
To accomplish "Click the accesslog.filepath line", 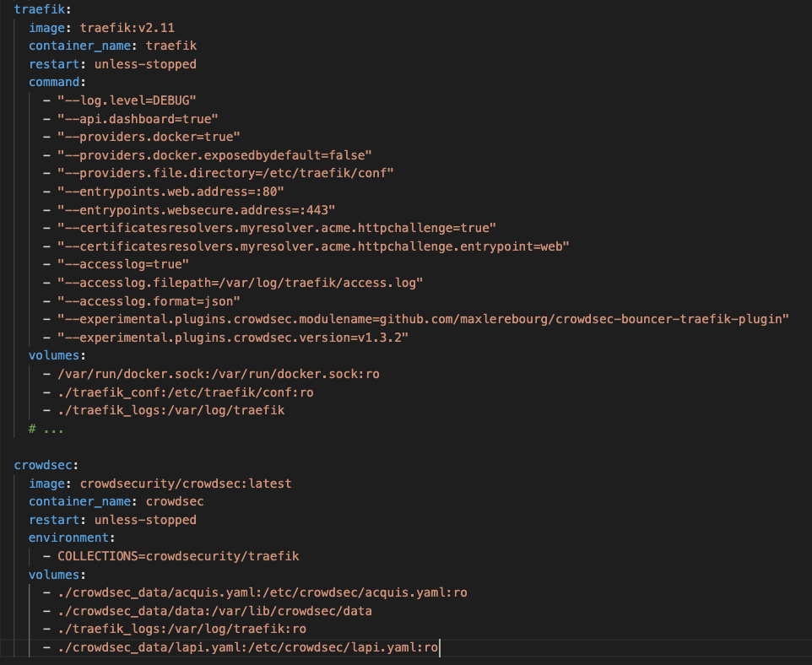I will pyautogui.click(x=233, y=283).
